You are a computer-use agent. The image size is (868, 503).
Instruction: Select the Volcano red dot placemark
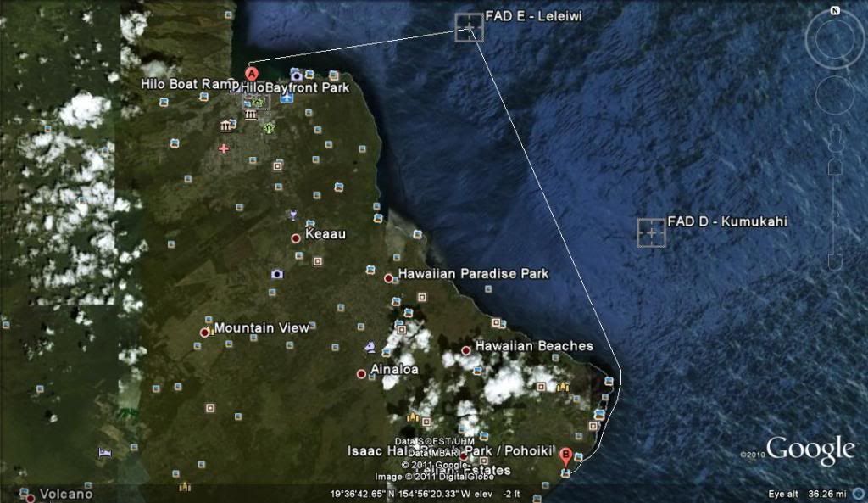tap(30, 498)
